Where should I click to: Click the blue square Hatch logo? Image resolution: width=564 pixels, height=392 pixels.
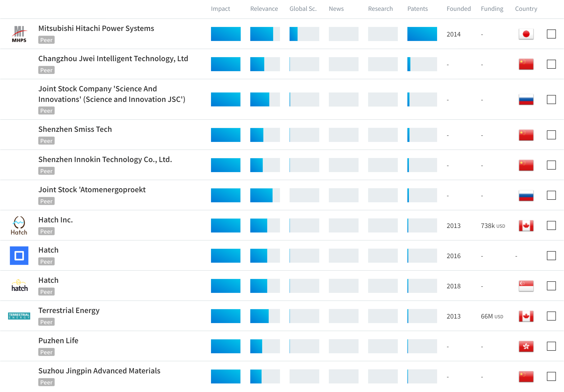[x=19, y=256]
